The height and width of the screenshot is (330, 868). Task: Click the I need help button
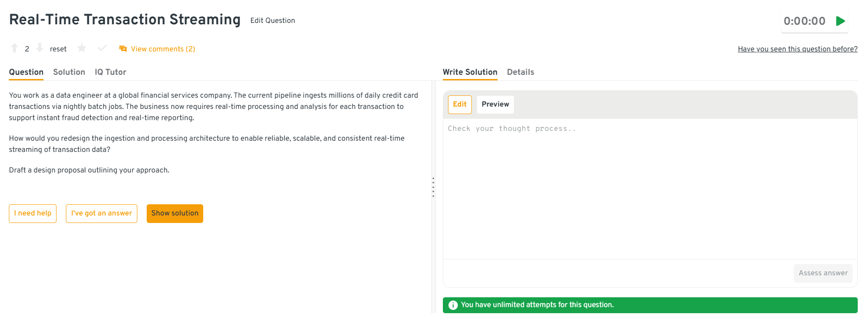(x=33, y=214)
